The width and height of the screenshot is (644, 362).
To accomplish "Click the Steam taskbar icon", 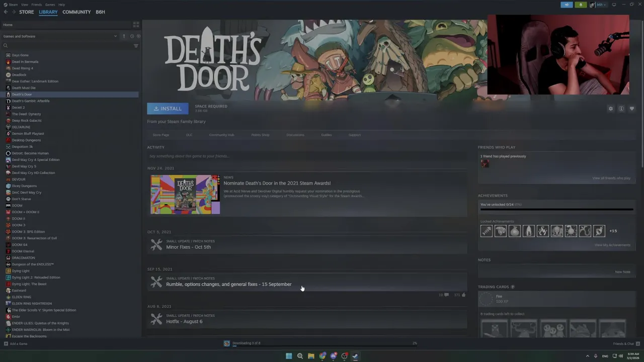I will point(355,356).
